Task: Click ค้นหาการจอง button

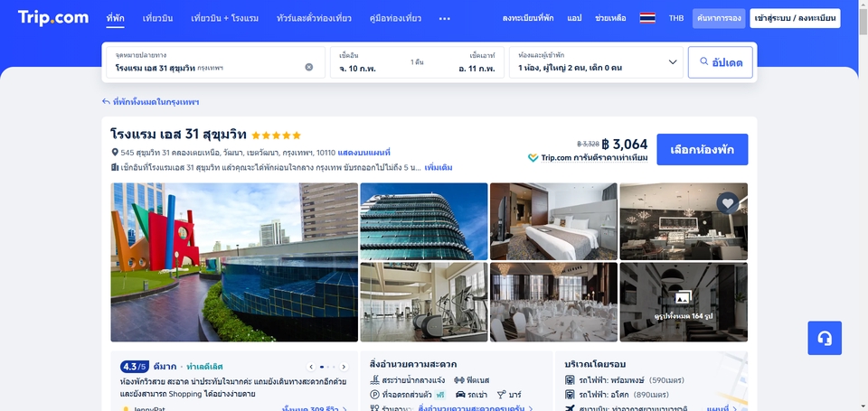Action: coord(719,18)
